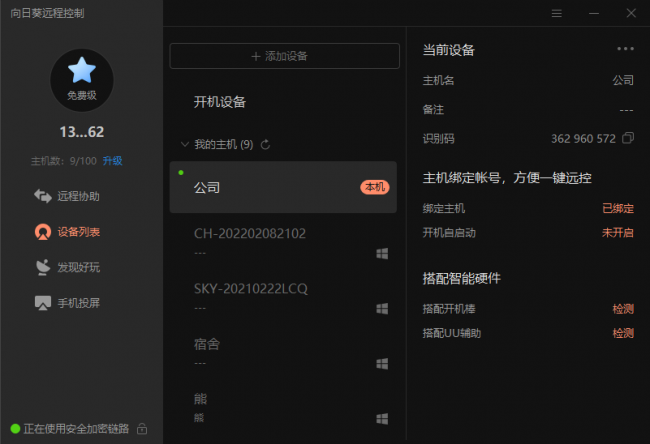Open the hamburger menu in title bar
Image resolution: width=650 pixels, height=444 pixels.
(x=557, y=14)
